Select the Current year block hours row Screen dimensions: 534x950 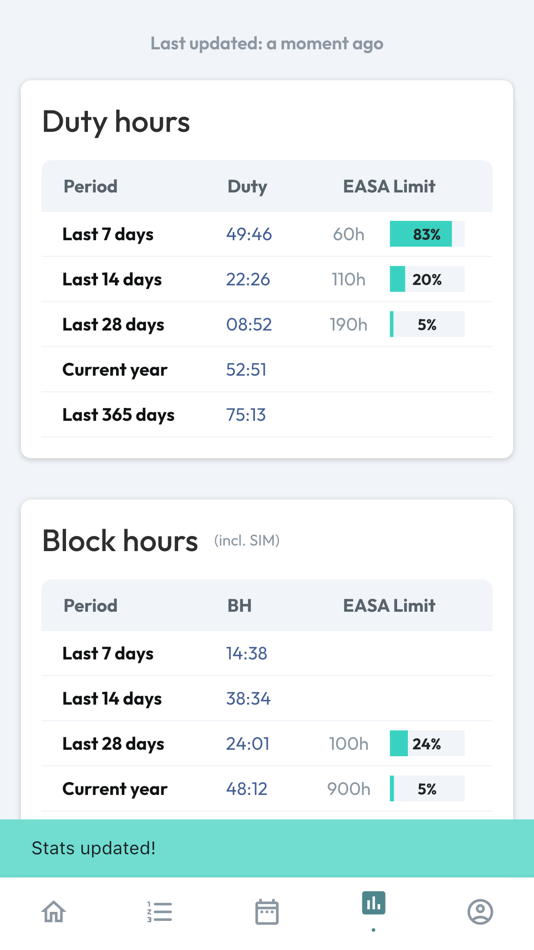pyautogui.click(x=267, y=789)
